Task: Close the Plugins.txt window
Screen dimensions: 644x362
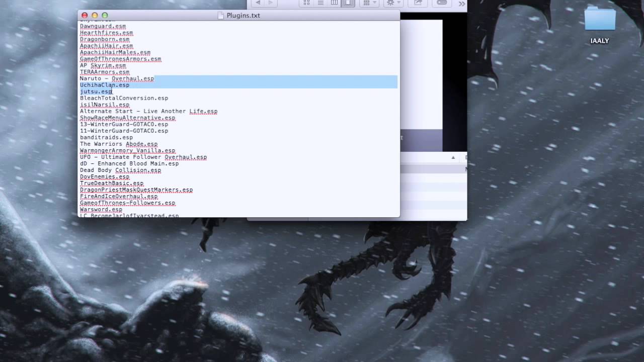Action: pos(85,16)
